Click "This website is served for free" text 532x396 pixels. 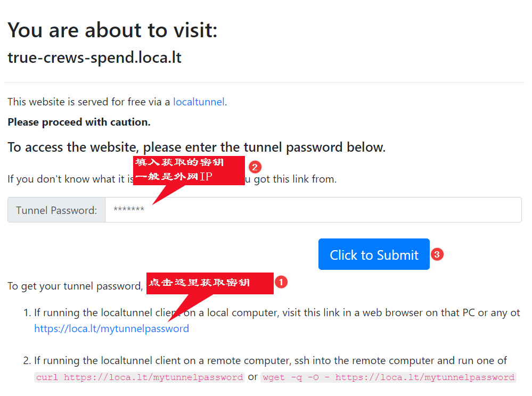85,102
